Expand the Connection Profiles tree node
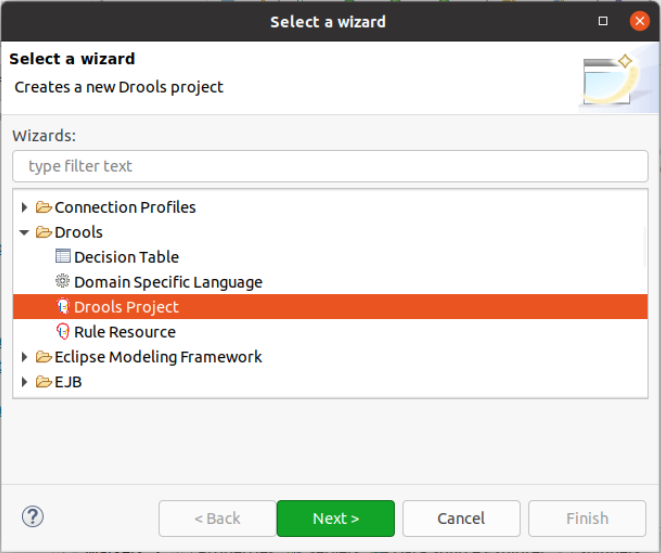The height and width of the screenshot is (553, 661). point(25,207)
